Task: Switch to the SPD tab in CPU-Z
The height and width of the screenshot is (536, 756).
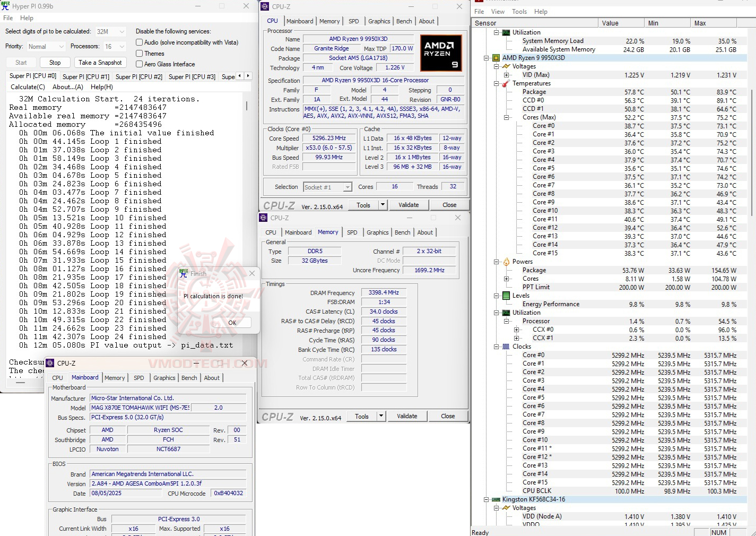Action: tap(353, 21)
